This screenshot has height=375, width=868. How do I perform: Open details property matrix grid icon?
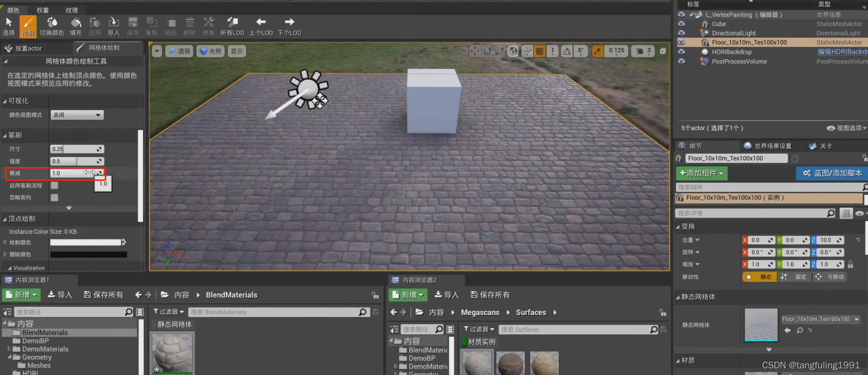pyautogui.click(x=846, y=213)
